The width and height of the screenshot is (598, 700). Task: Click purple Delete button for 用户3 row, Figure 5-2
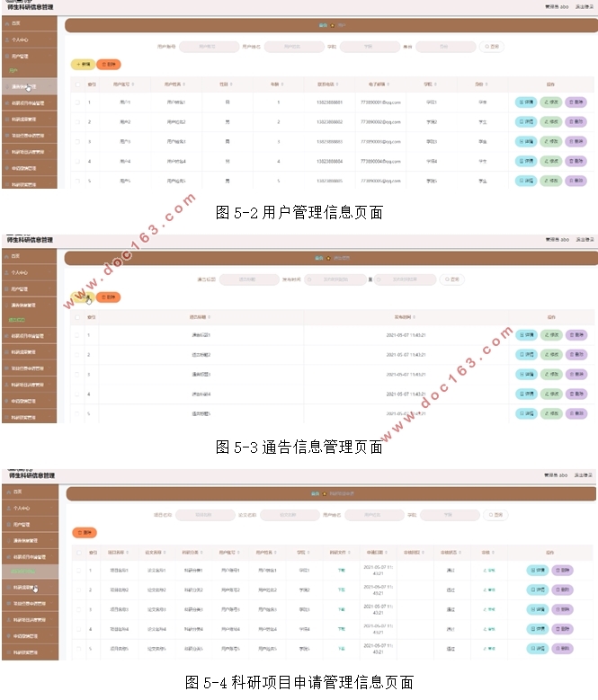[576, 141]
